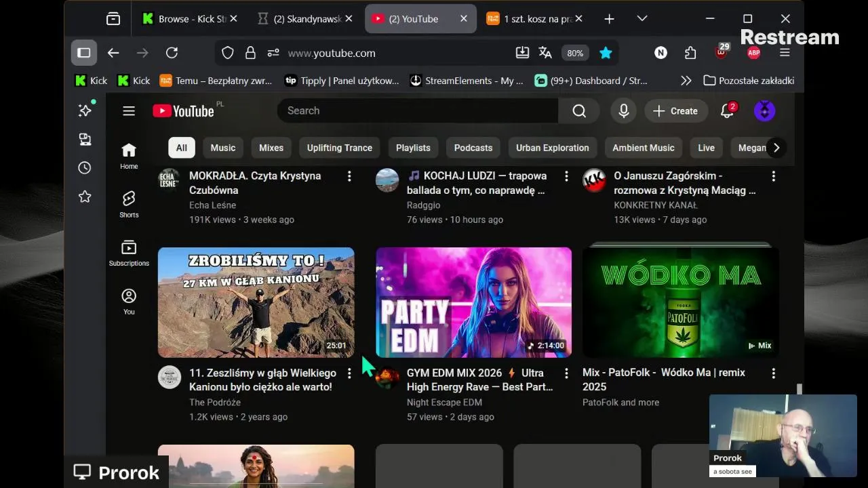
Task: Open the browser application menu
Action: pyautogui.click(x=785, y=53)
